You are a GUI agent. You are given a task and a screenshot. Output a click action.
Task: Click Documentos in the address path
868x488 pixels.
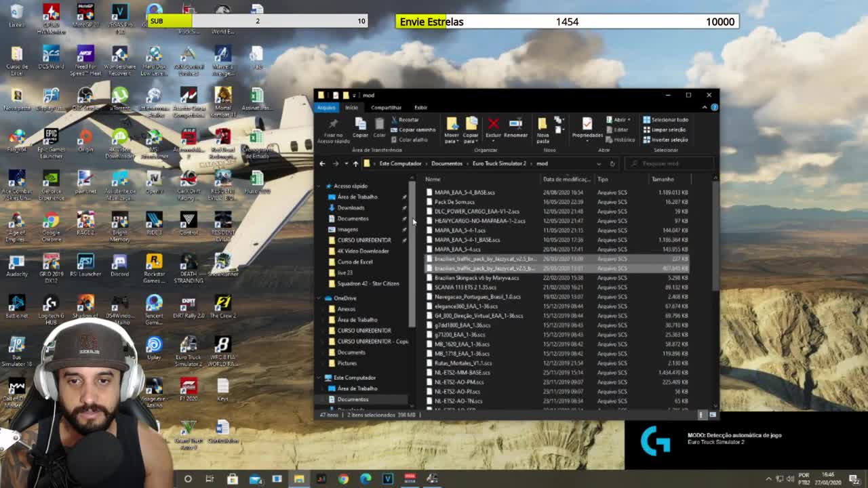(x=447, y=163)
